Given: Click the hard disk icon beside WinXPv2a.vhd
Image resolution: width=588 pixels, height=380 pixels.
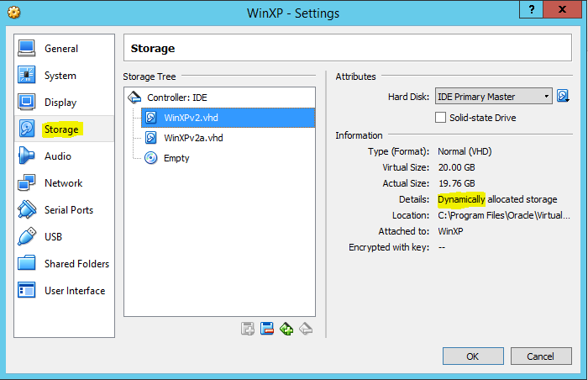Looking at the screenshot, I should pos(150,138).
